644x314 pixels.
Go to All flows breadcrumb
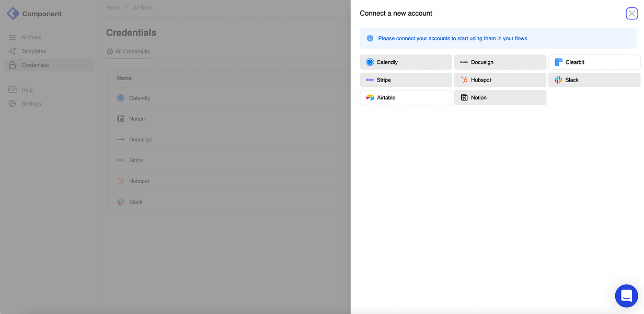pyautogui.click(x=143, y=8)
